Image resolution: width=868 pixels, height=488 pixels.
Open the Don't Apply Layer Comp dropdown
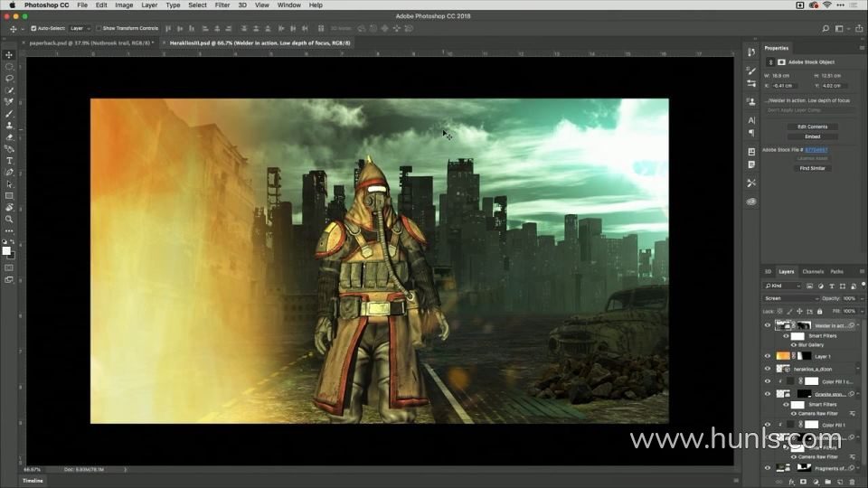811,110
